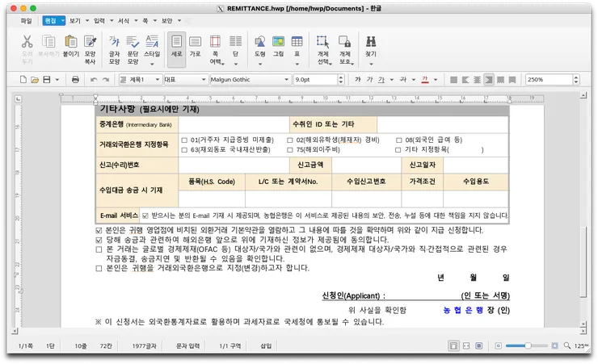Screen dimensions: 598x364
Task: Print the document
Action: click(x=75, y=80)
